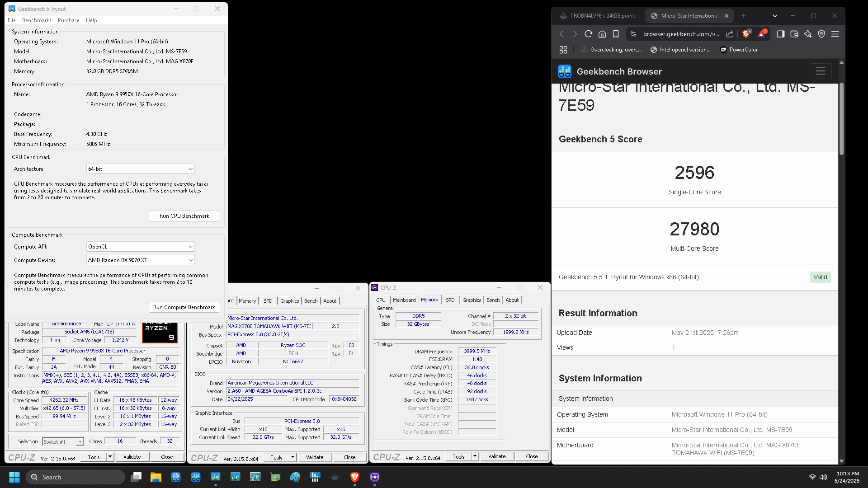Select CPU tab in right CPU-Z window

pos(381,300)
